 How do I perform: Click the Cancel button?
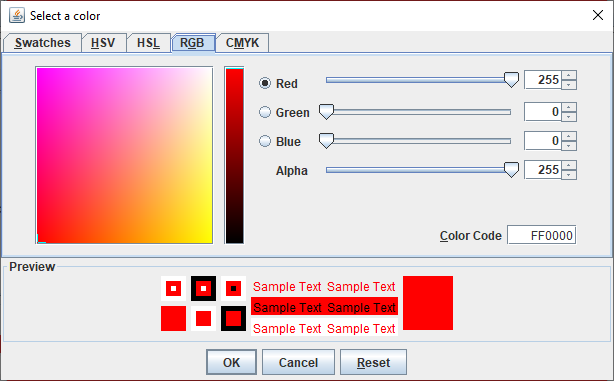(298, 362)
